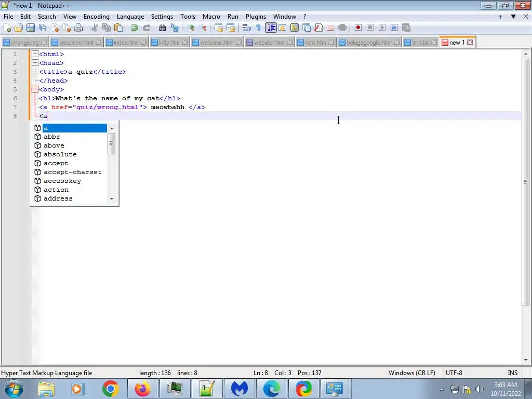Click the editor scrollbar down arrow
Image resolution: width=532 pixels, height=399 pixels.
pyautogui.click(x=526, y=360)
